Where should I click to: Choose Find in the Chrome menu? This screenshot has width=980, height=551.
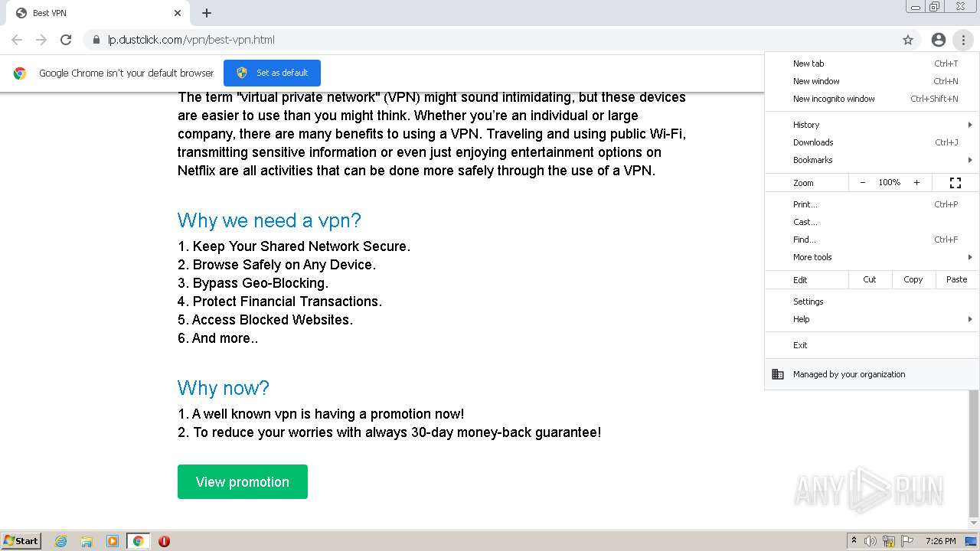pyautogui.click(x=872, y=240)
